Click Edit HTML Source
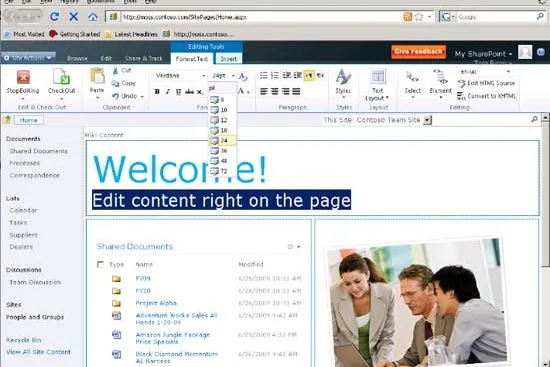 point(486,83)
